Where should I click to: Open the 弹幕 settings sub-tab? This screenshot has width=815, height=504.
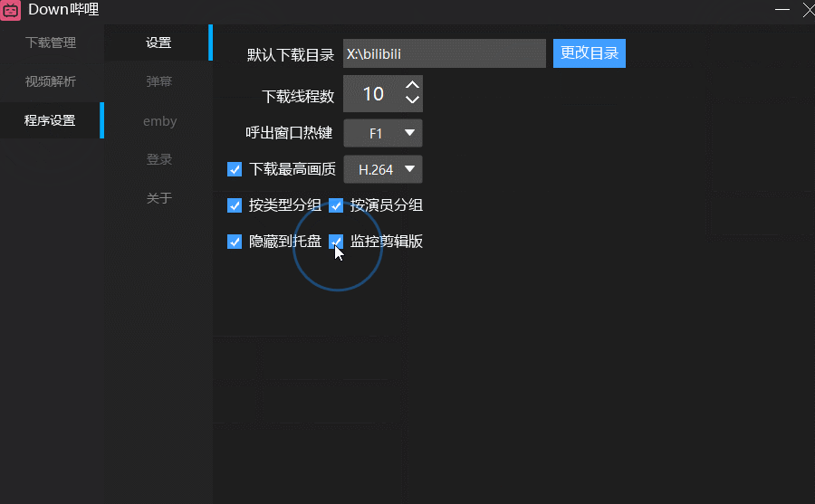click(158, 81)
